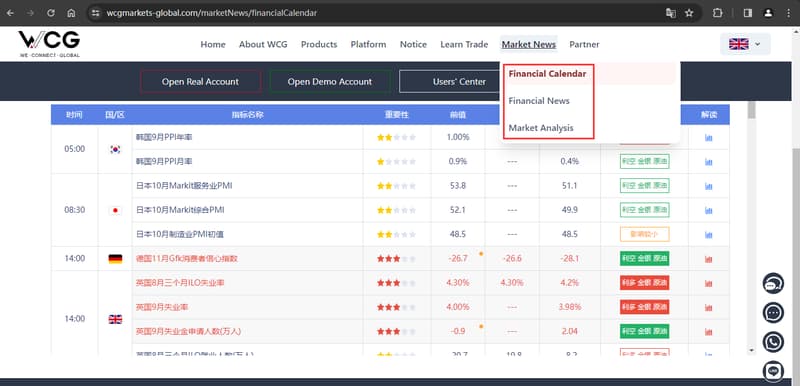Click the browser forward arrow
The width and height of the screenshot is (800, 386).
coord(30,13)
